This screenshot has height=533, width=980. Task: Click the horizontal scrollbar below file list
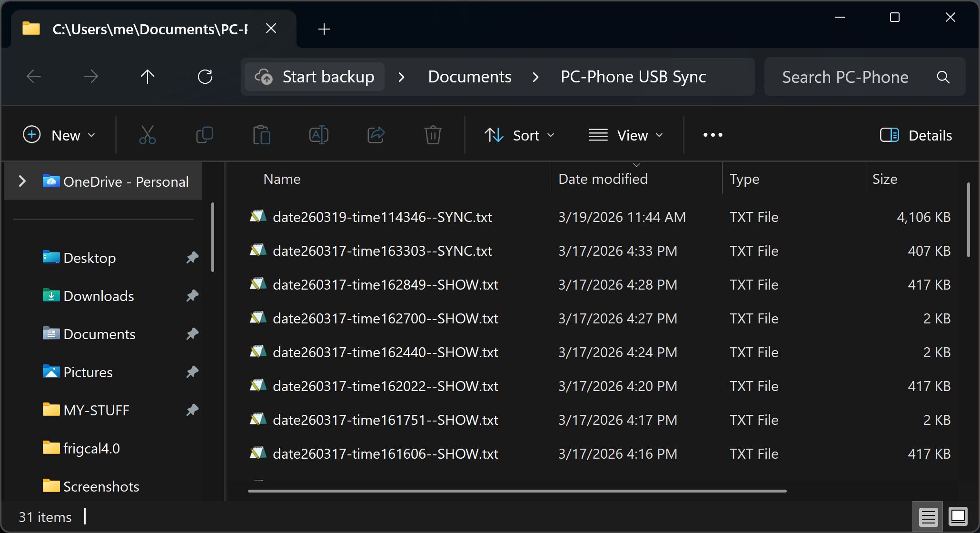[x=517, y=491]
